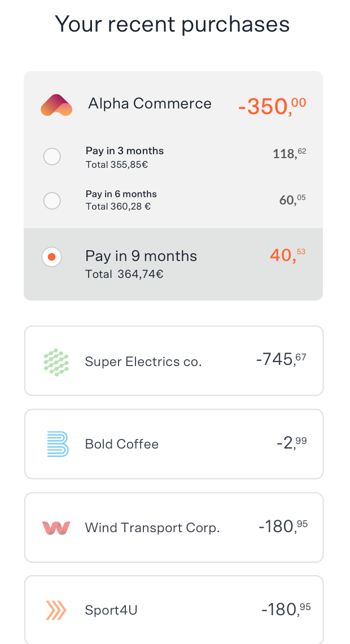Click the 118,62 installment amount
Image resolution: width=350 pixels, height=644 pixels.
tap(289, 154)
